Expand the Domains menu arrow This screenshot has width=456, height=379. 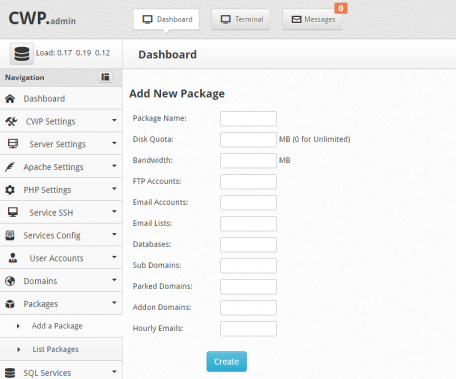click(114, 279)
